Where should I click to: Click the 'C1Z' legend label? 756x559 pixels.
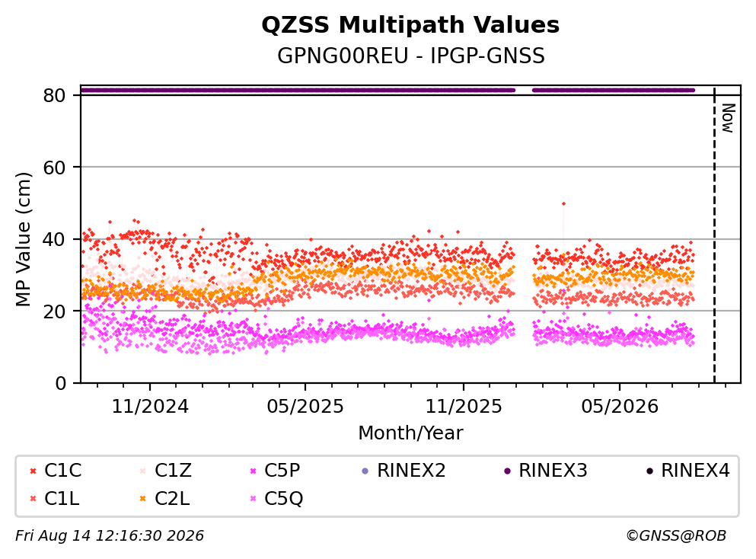[173, 470]
